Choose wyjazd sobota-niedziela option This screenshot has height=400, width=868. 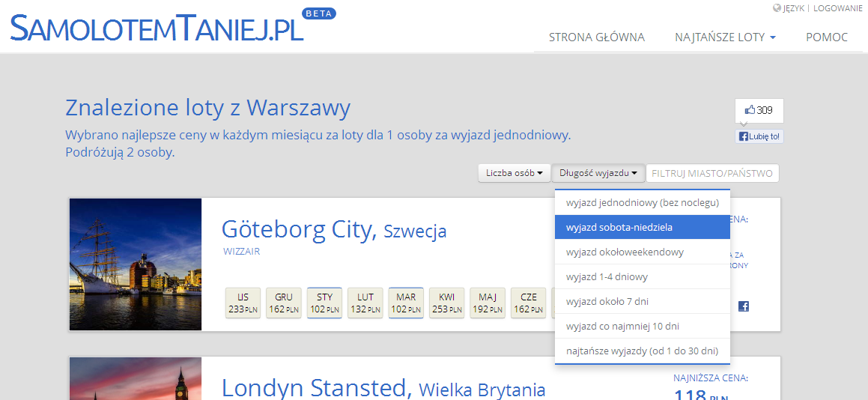pyautogui.click(x=642, y=227)
